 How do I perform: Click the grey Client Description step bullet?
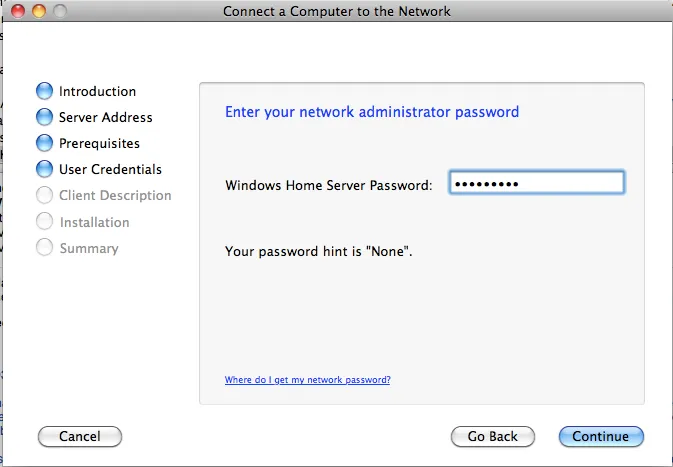click(44, 195)
